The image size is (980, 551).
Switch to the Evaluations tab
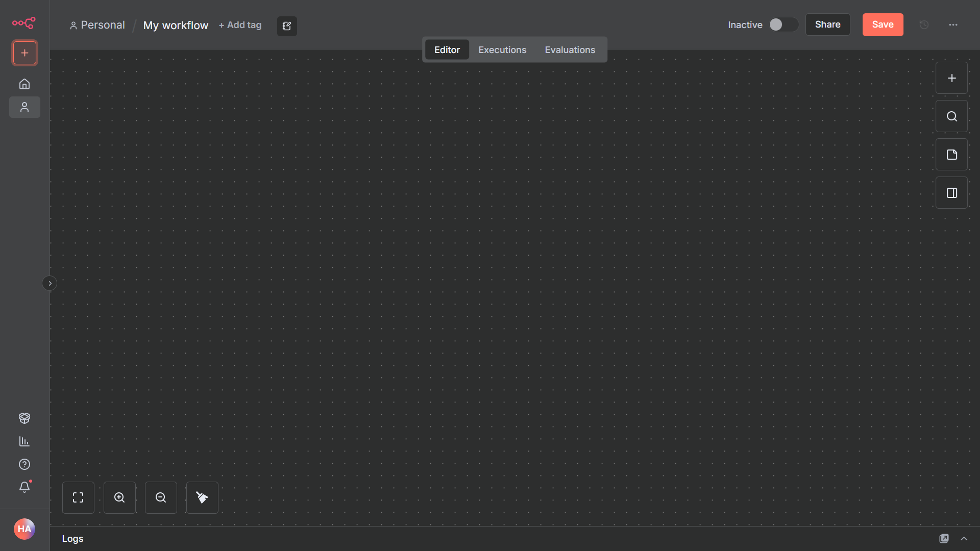[x=570, y=49]
